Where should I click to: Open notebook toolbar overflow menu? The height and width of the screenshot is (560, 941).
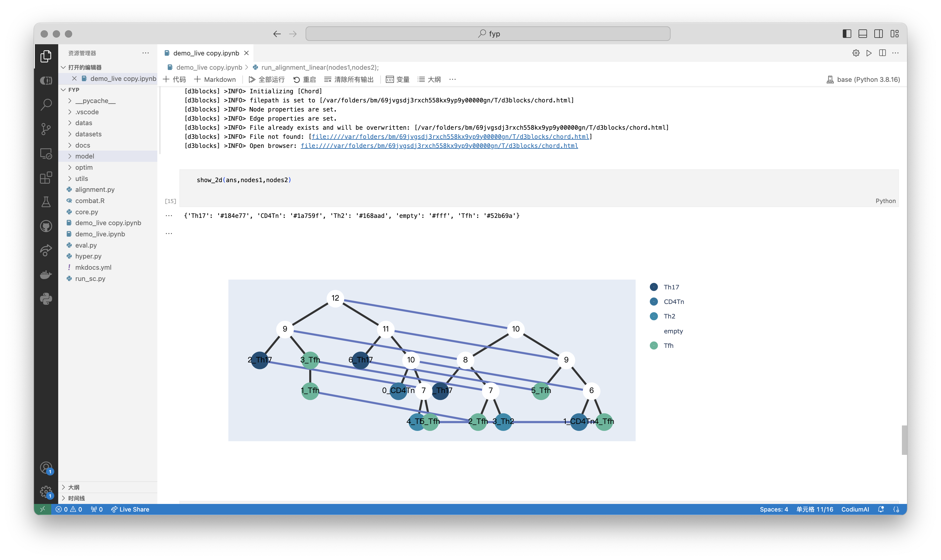[452, 79]
